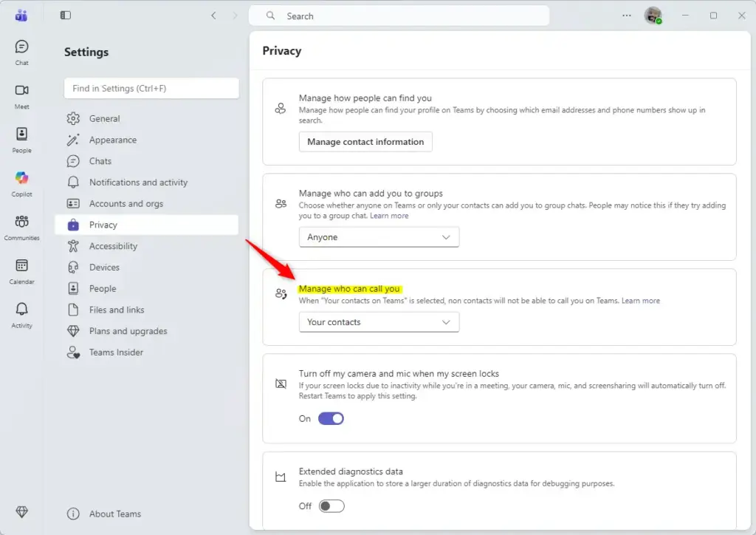Open Communities in the app rail
The width and height of the screenshot is (756, 535).
click(21, 227)
